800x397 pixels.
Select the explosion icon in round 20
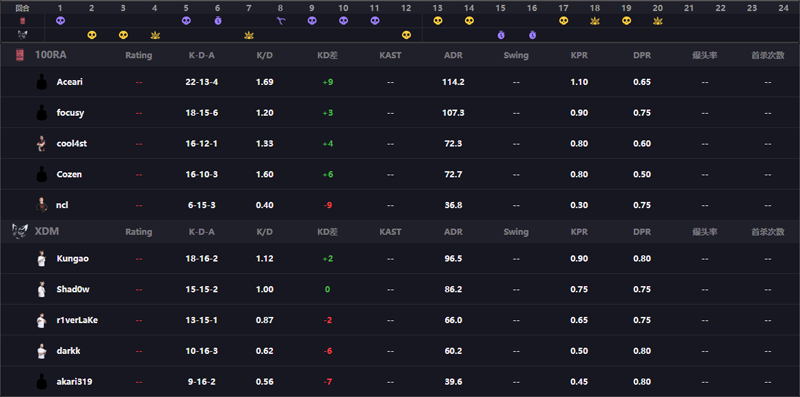(x=658, y=20)
